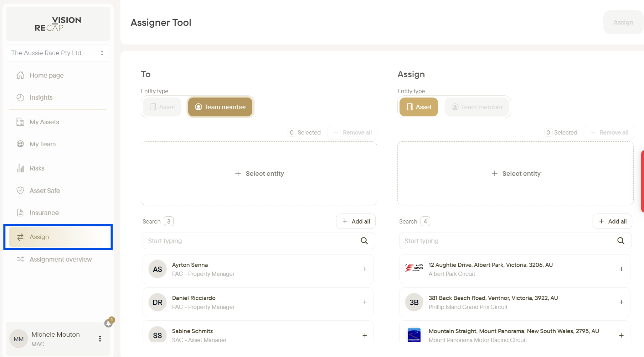Add Mountain Straight asset with plus icon
The height and width of the screenshot is (357, 644).
pos(621,335)
